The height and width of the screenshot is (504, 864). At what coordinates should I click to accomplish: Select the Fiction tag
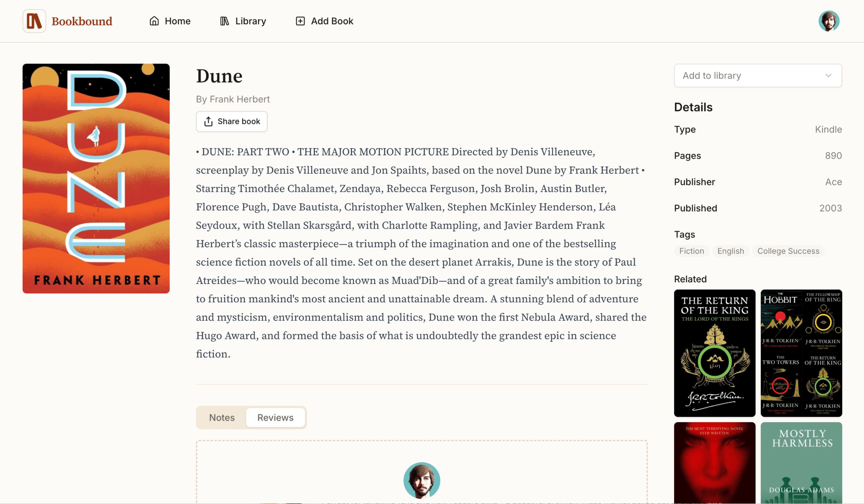(x=691, y=251)
